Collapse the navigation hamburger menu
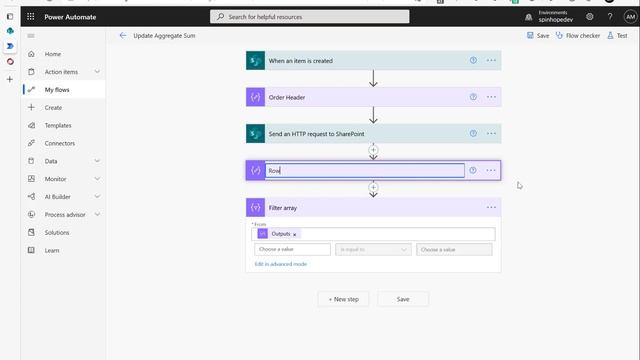 (x=31, y=36)
